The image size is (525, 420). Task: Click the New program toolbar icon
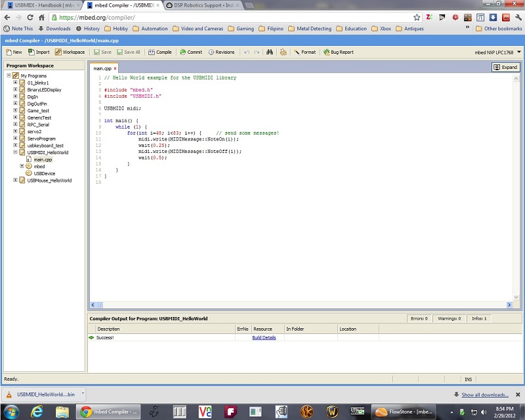tap(13, 52)
